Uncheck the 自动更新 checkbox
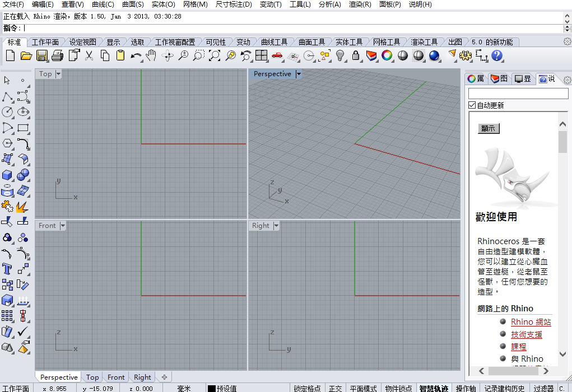Image resolution: width=572 pixels, height=392 pixels. click(x=471, y=105)
